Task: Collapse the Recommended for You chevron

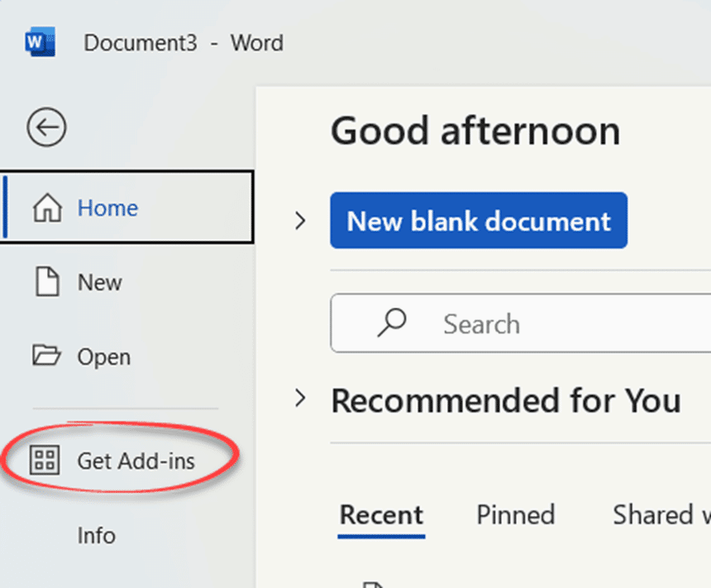Action: [x=300, y=400]
